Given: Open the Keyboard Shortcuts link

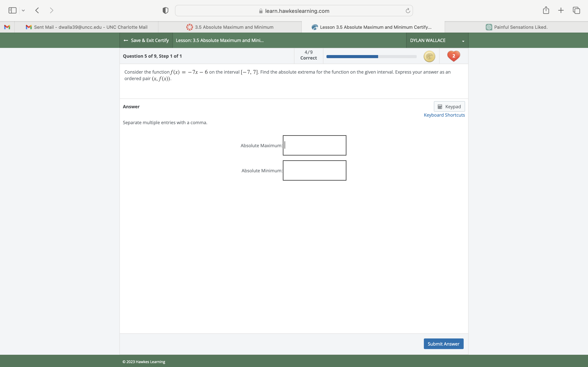Looking at the screenshot, I should [x=444, y=115].
